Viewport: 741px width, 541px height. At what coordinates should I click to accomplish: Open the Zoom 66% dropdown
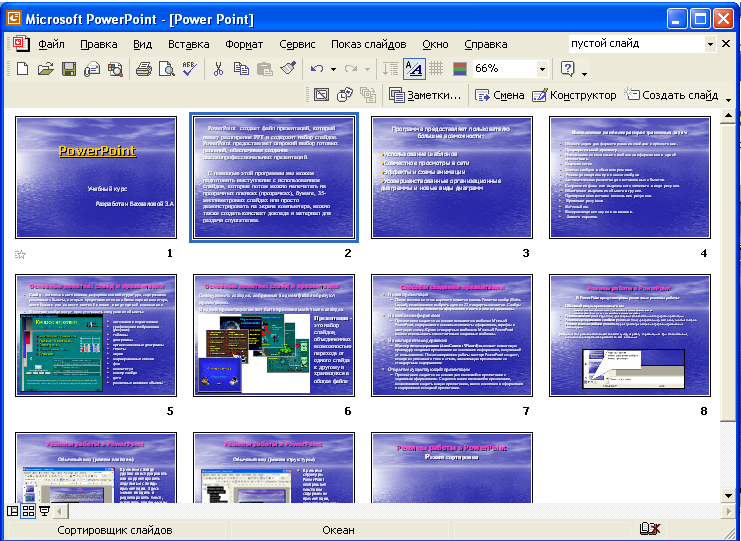point(543,69)
